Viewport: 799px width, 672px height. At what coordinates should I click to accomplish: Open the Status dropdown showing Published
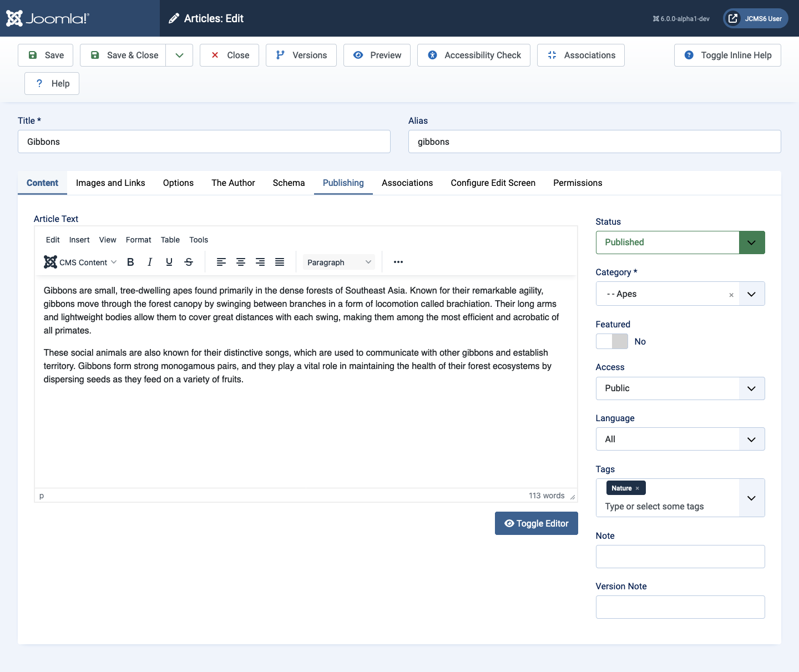tap(752, 242)
